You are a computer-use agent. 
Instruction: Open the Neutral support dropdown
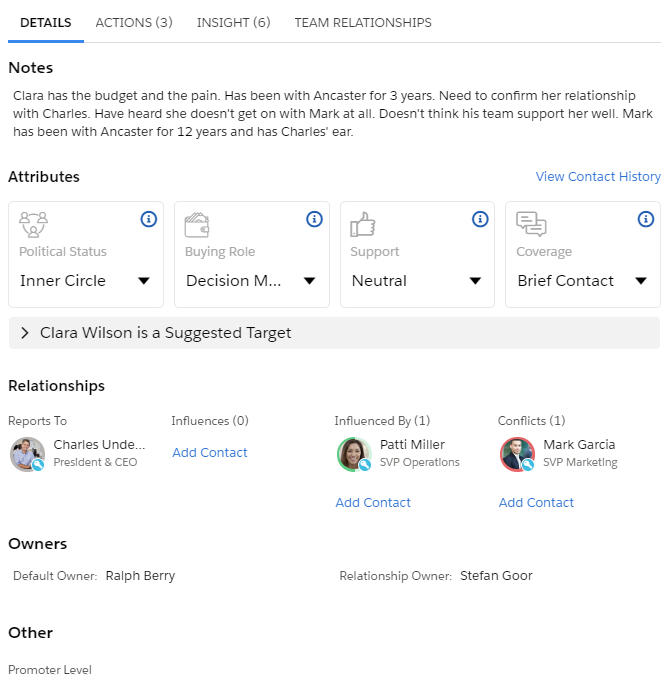point(417,281)
